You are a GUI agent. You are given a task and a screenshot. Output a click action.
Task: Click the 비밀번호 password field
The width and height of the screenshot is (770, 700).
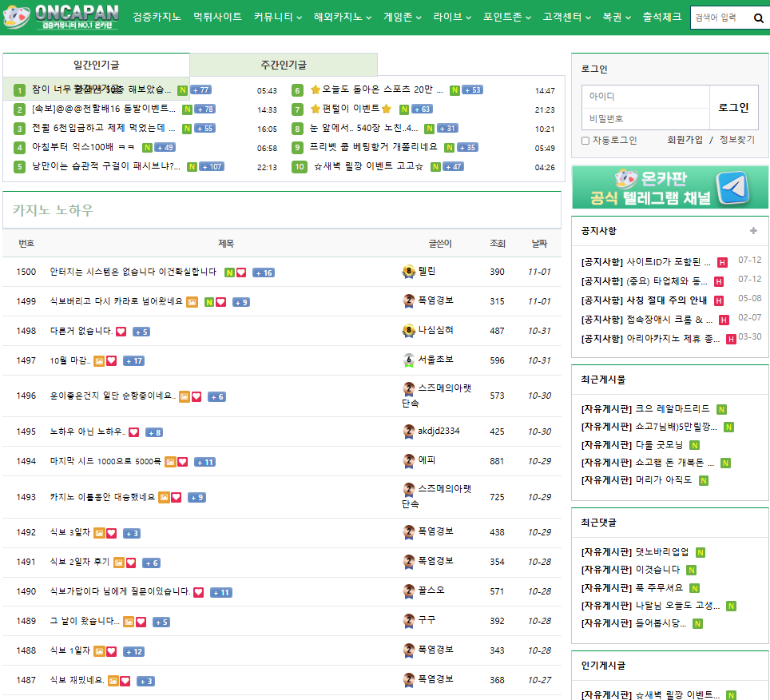(x=645, y=118)
